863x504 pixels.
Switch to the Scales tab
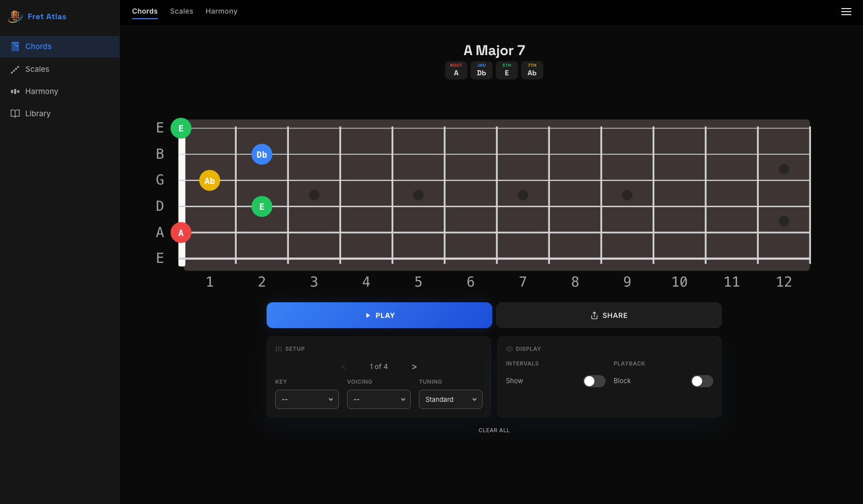pos(182,11)
